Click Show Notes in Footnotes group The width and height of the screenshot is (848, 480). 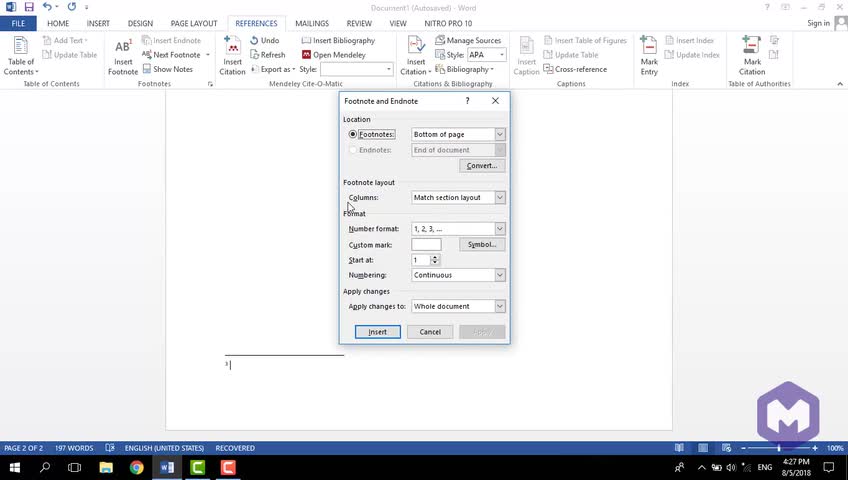pos(167,69)
